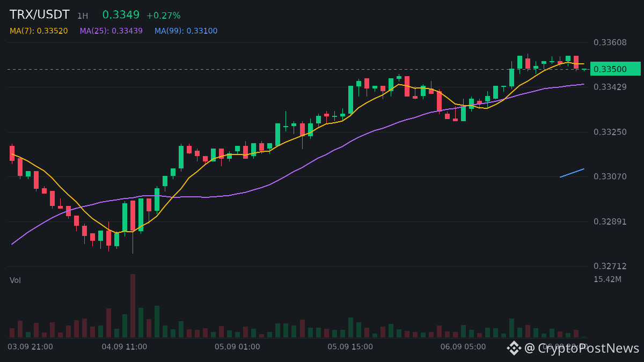
Task: Click the Vol panel label
Action: [x=15, y=280]
